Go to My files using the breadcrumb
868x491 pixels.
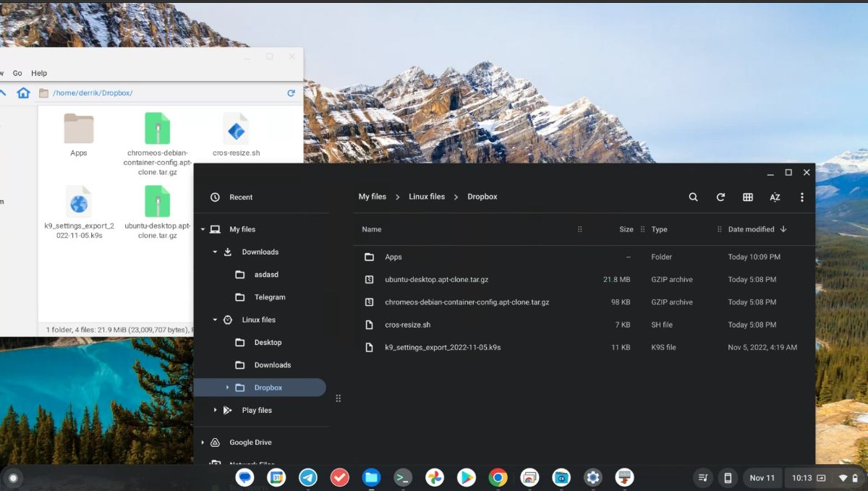pyautogui.click(x=372, y=196)
